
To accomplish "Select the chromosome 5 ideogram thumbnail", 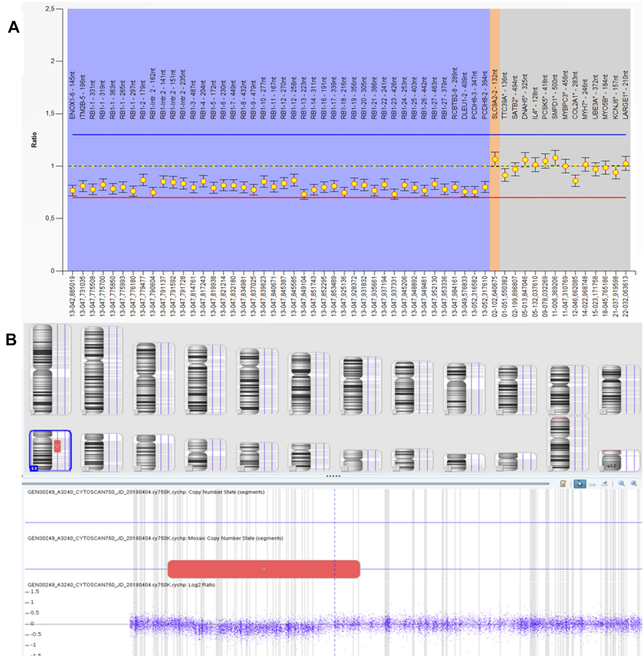I will coord(257,381).
